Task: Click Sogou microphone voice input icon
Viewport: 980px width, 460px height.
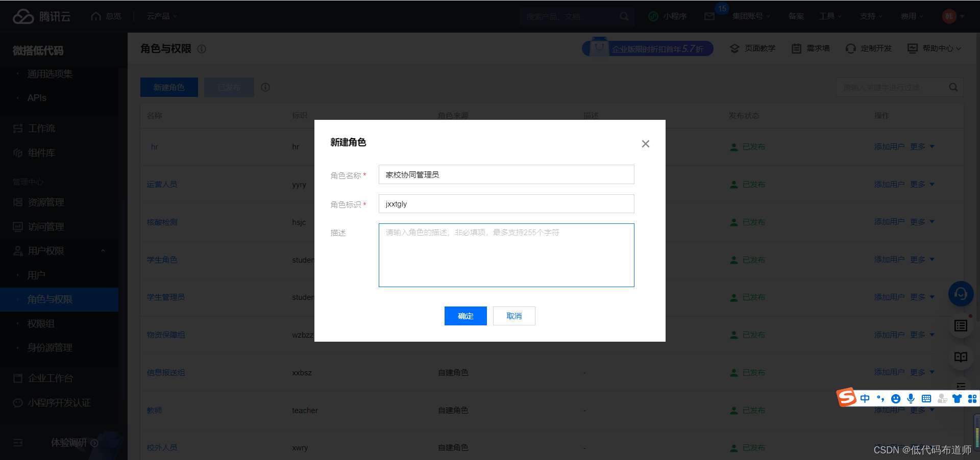Action: 911,399
